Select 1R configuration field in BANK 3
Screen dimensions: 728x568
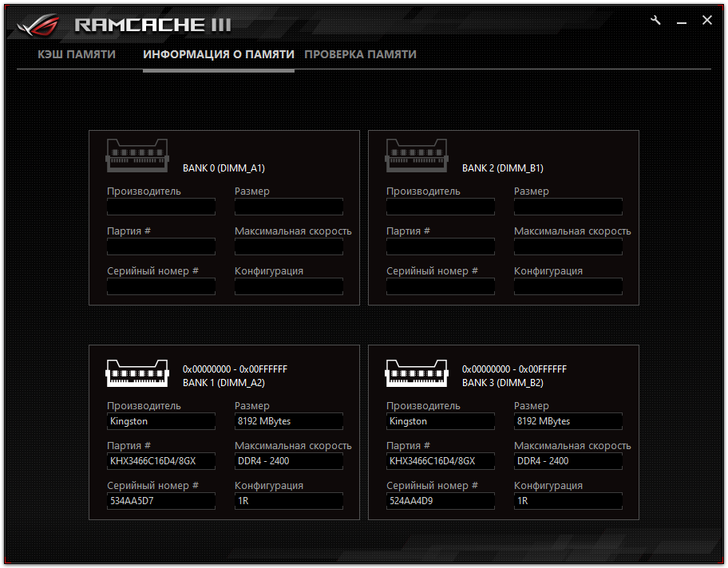pos(568,501)
